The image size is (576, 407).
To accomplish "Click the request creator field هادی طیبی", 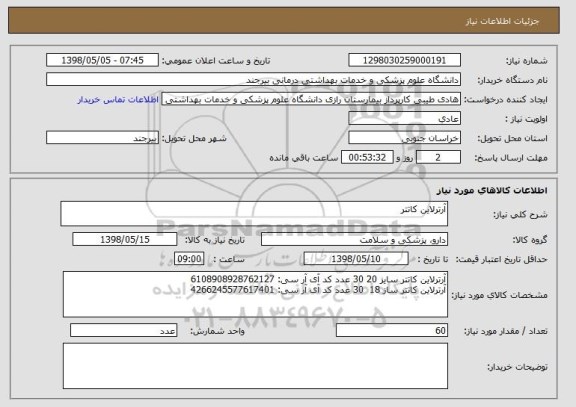I will pos(311,99).
